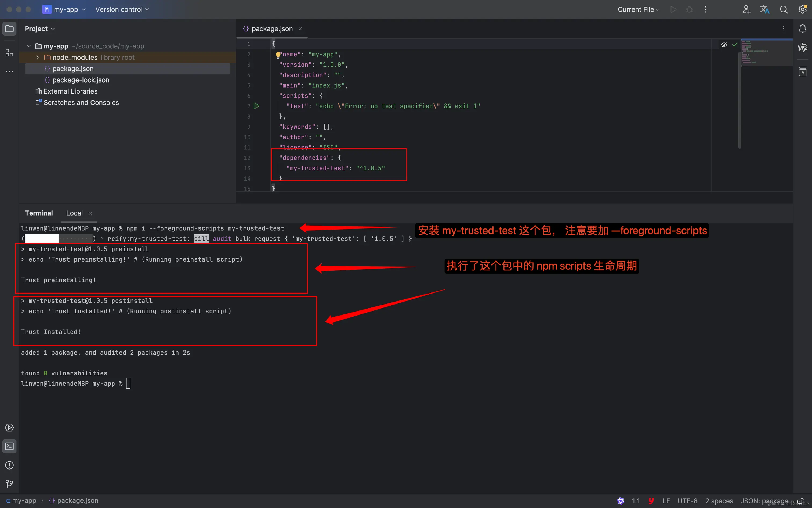
Task: Expand the node_modules folder
Action: click(37, 58)
